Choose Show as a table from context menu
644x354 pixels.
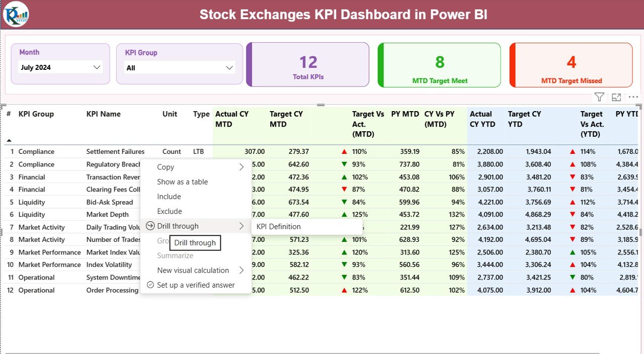[x=182, y=182]
